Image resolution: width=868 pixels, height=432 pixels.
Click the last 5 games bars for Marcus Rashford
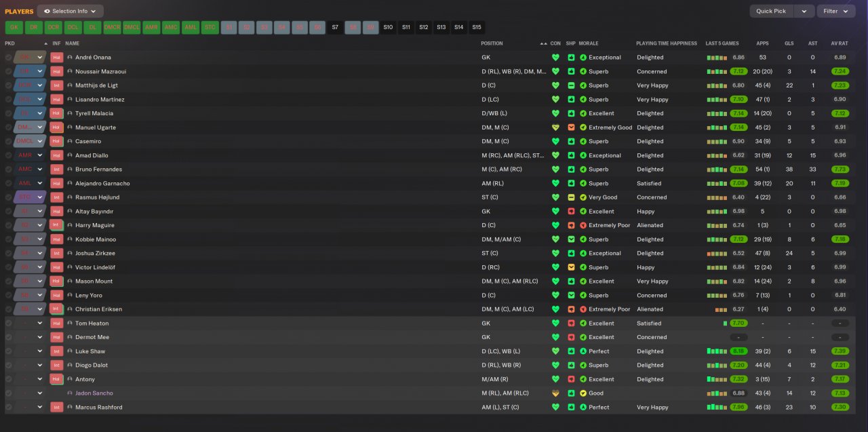pyautogui.click(x=717, y=408)
